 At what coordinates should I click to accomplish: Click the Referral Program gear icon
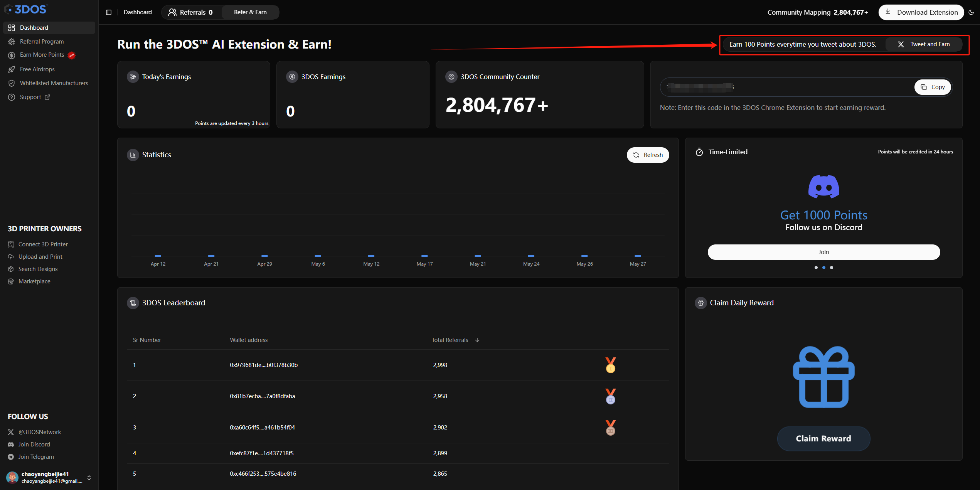tap(12, 42)
